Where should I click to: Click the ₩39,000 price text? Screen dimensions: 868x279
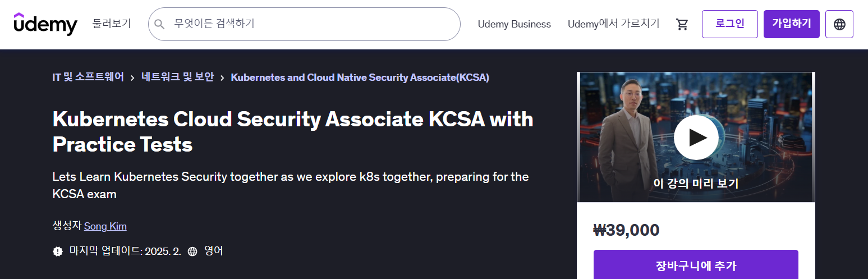(x=626, y=230)
